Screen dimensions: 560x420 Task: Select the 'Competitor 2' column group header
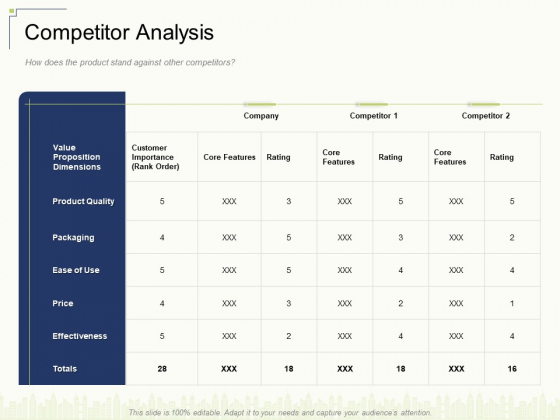click(486, 116)
